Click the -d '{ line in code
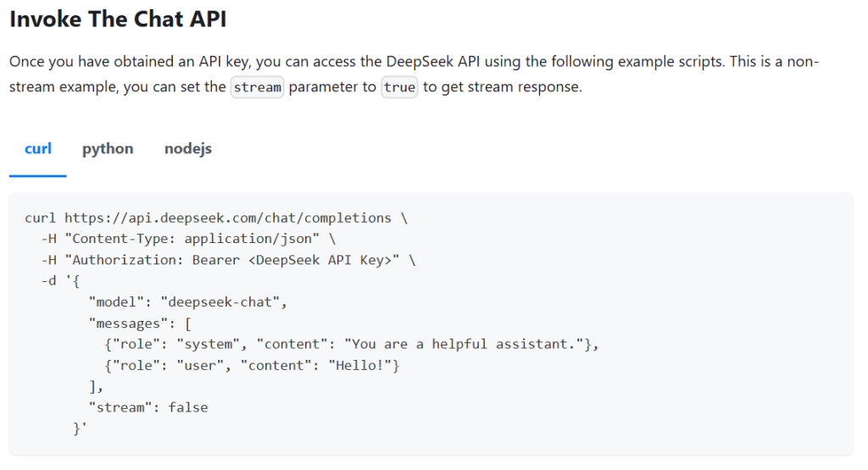The height and width of the screenshot is (470, 868). pyautogui.click(x=60, y=281)
